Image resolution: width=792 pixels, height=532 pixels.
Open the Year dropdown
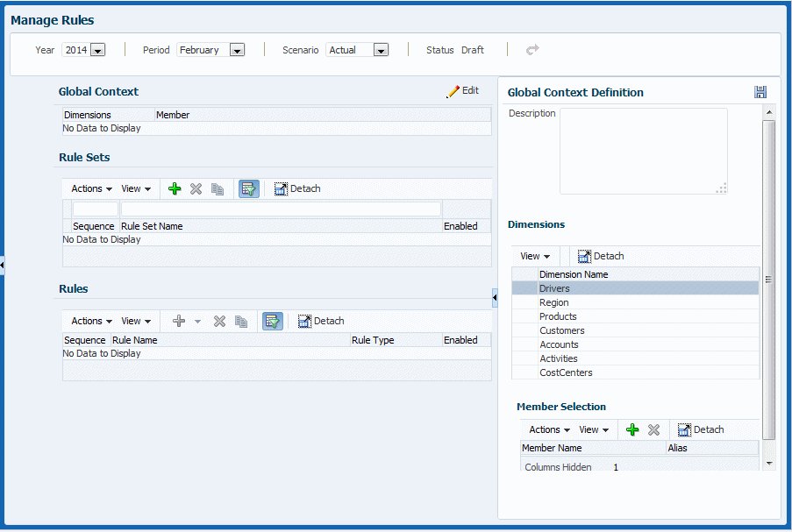click(98, 50)
